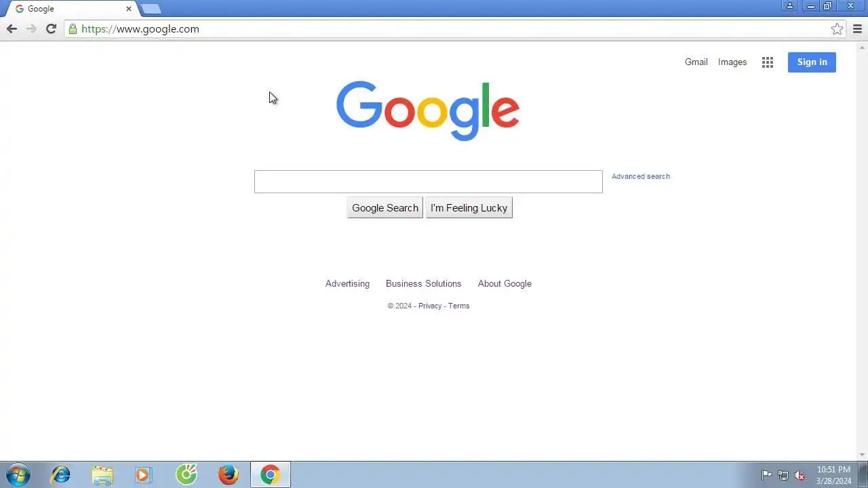
Task: Go back using the browser back arrow
Action: [12, 28]
